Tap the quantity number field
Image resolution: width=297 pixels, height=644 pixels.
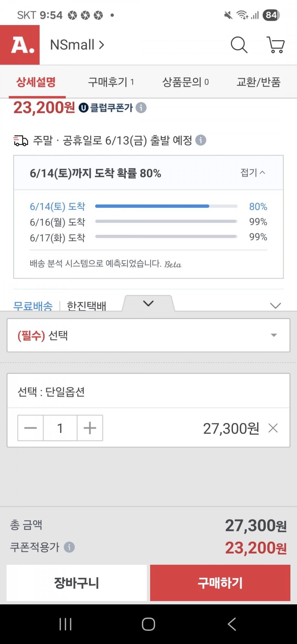coord(60,428)
